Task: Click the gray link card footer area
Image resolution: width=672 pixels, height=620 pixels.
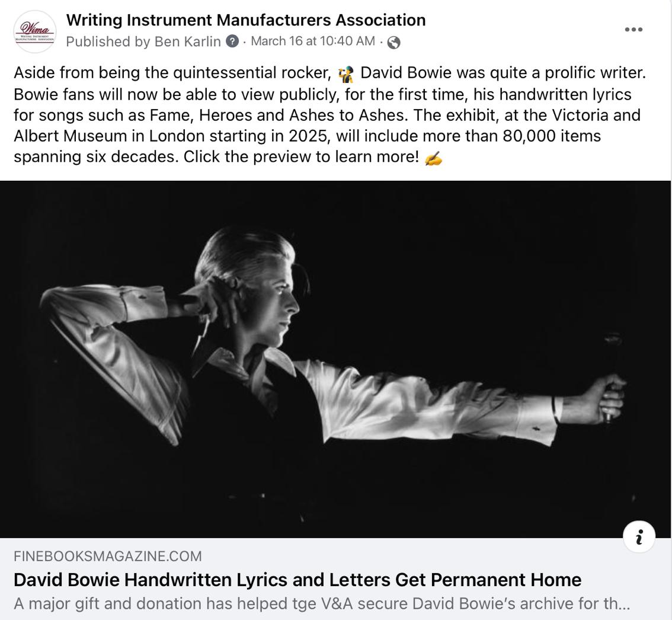Action: [335, 579]
